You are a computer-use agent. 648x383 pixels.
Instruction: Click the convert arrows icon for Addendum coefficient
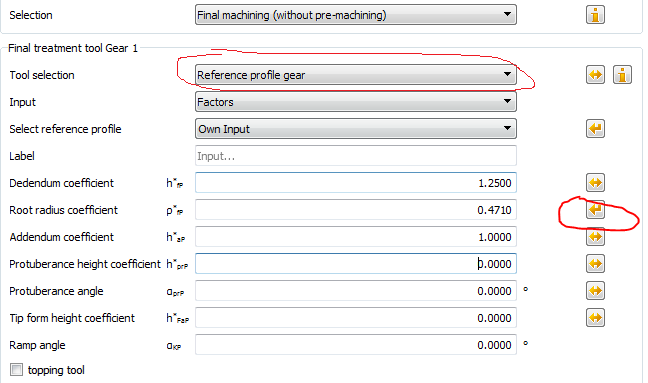pyautogui.click(x=595, y=237)
